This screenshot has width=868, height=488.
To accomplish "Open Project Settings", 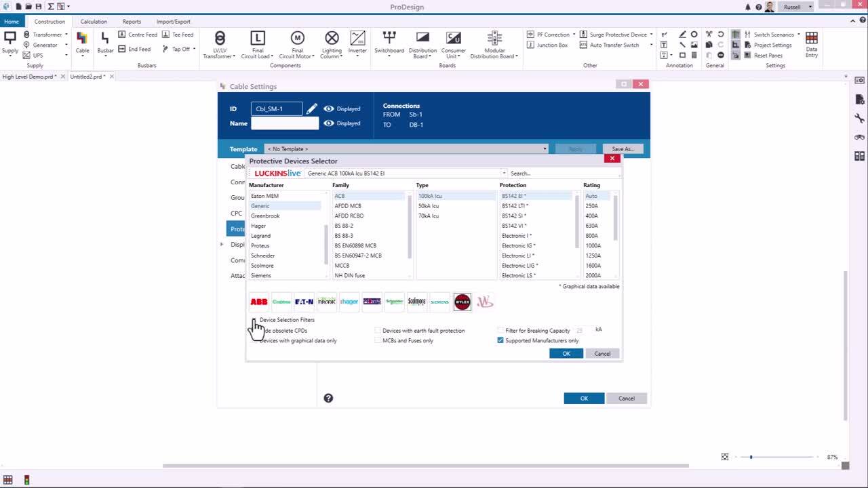I will (x=773, y=44).
